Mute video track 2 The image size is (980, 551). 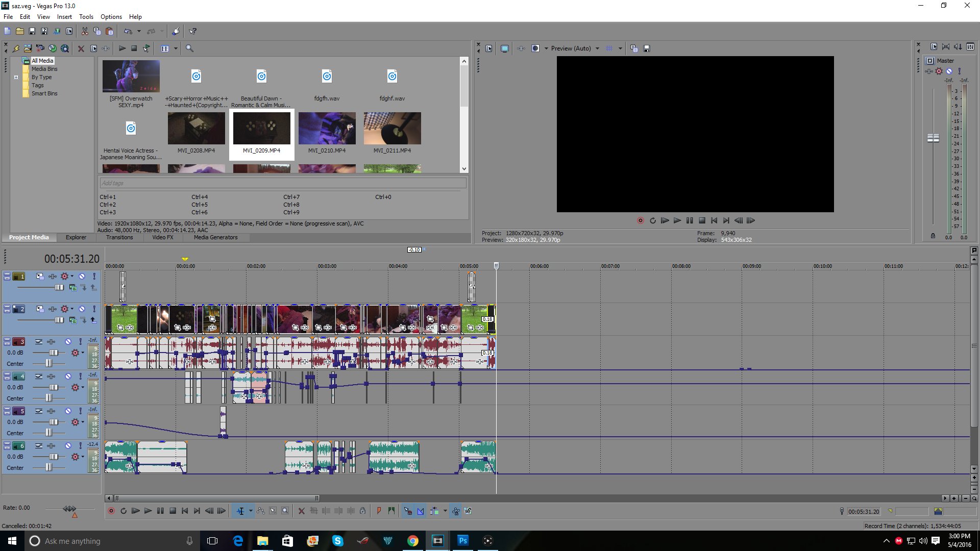coord(82,309)
